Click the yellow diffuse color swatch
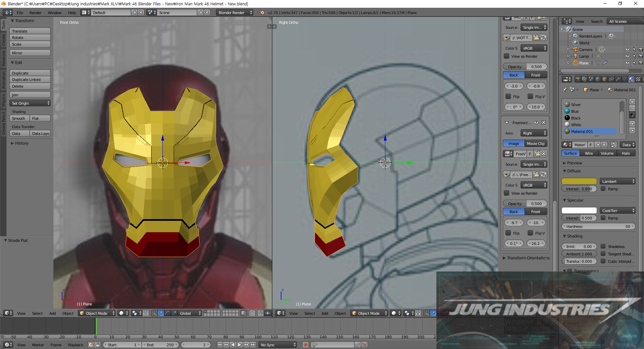This screenshot has height=349, width=644. [579, 181]
